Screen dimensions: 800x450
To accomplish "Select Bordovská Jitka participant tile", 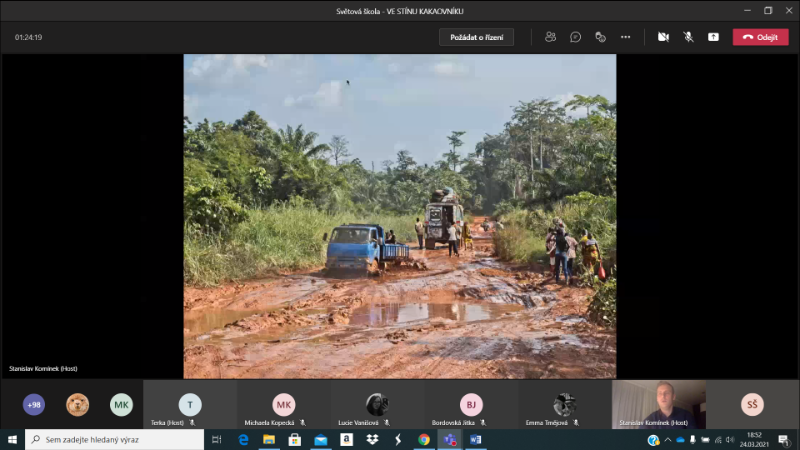I will pyautogui.click(x=471, y=405).
